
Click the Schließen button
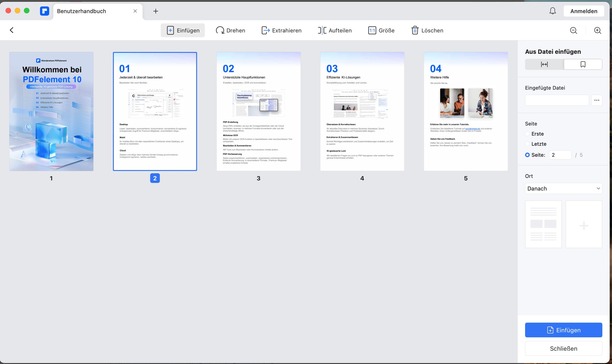[563, 348]
